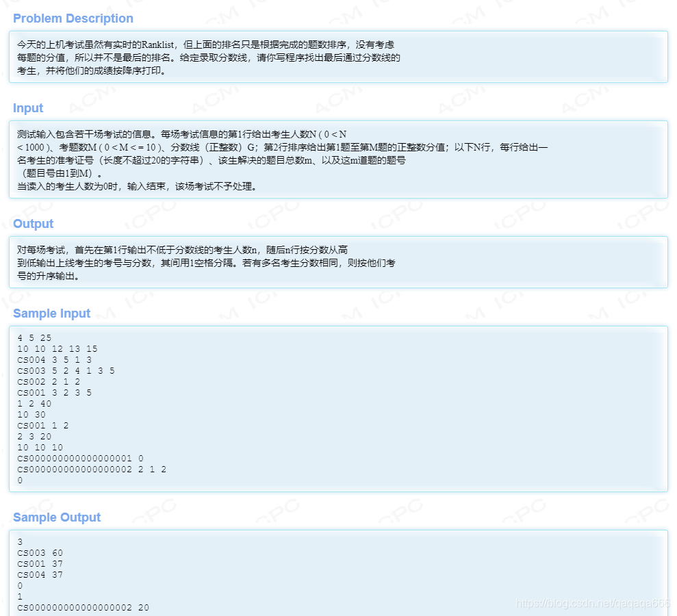Click output line 'CS001 37'
This screenshot has width=677, height=616.
[40, 564]
